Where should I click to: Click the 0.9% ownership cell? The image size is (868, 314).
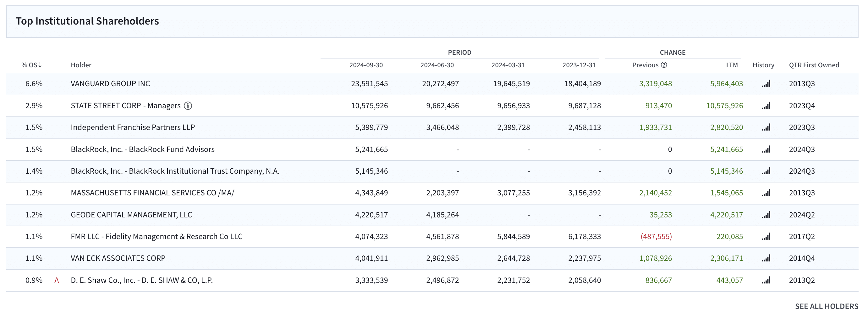pyautogui.click(x=34, y=280)
